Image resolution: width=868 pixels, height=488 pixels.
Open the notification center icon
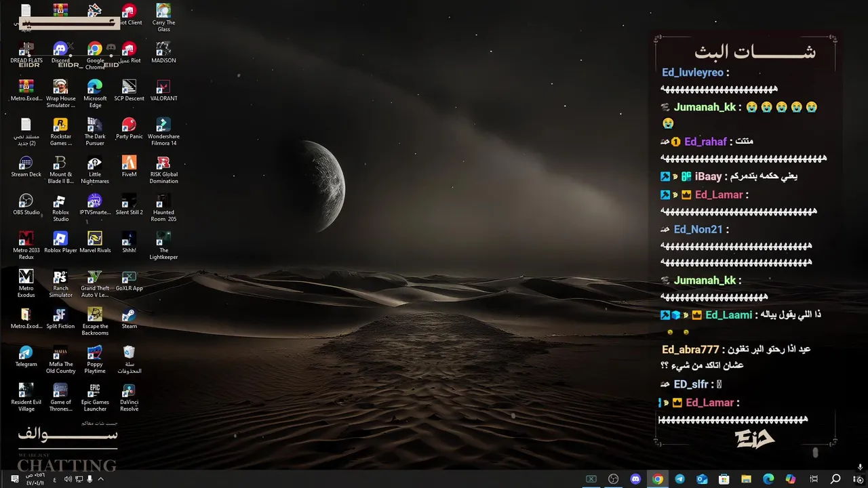[x=14, y=479]
